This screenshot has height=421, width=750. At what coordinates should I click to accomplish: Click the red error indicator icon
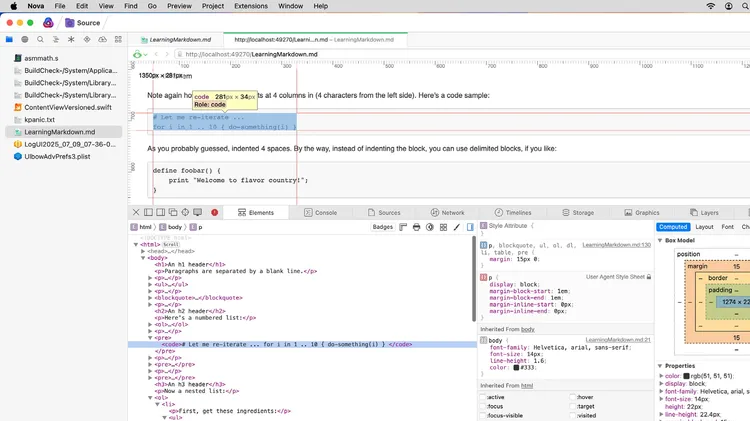[214, 212]
